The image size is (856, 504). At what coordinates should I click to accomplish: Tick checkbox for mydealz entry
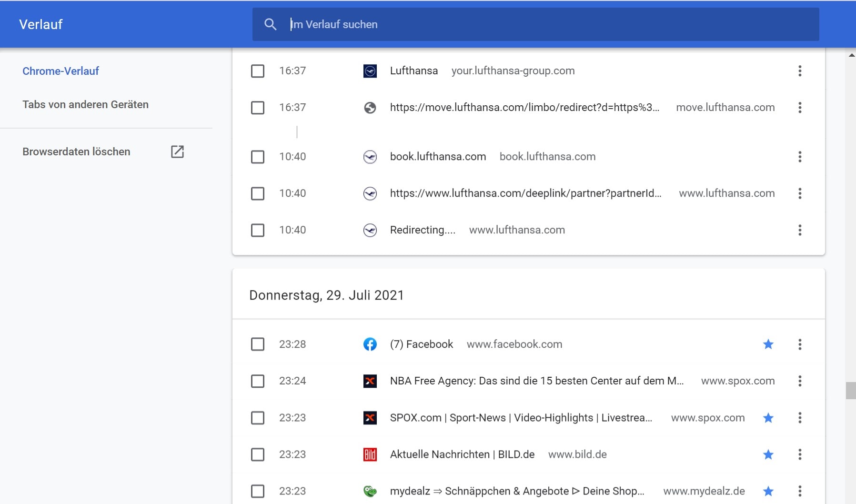(x=258, y=491)
